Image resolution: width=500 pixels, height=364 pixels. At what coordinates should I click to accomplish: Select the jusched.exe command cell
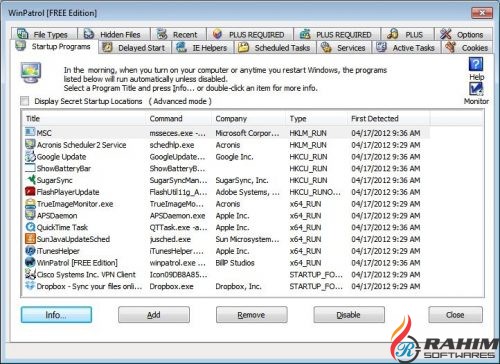tap(170, 239)
